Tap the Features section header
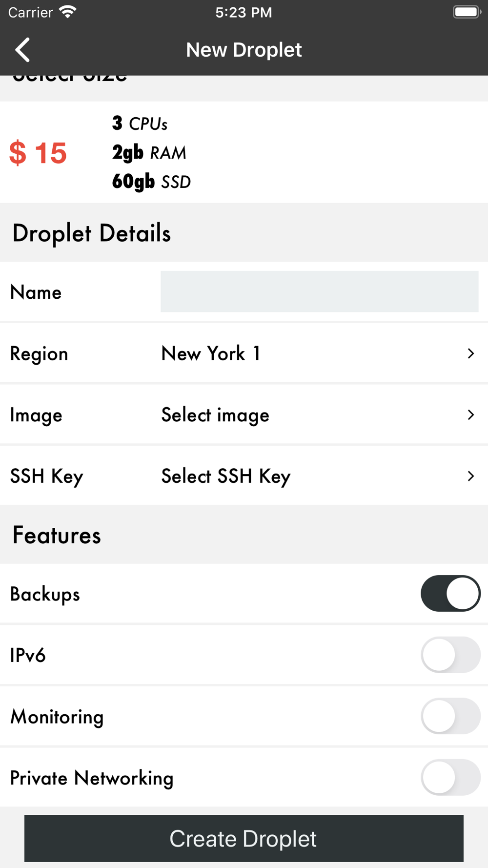 tap(57, 535)
